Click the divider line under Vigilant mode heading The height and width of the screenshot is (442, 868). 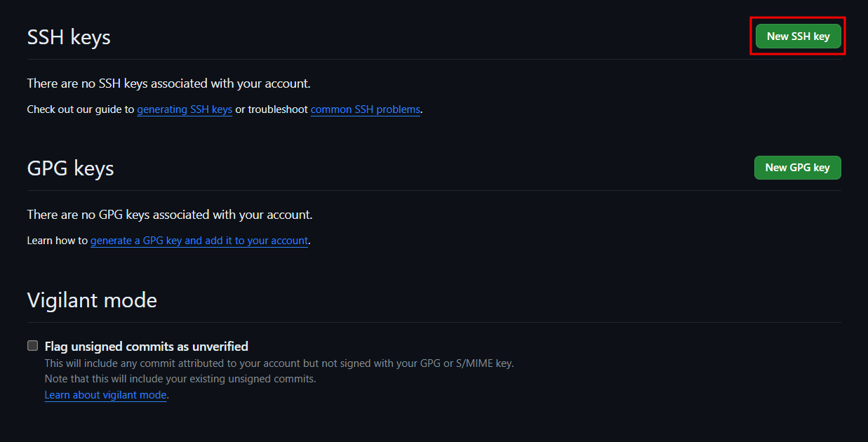(x=434, y=322)
